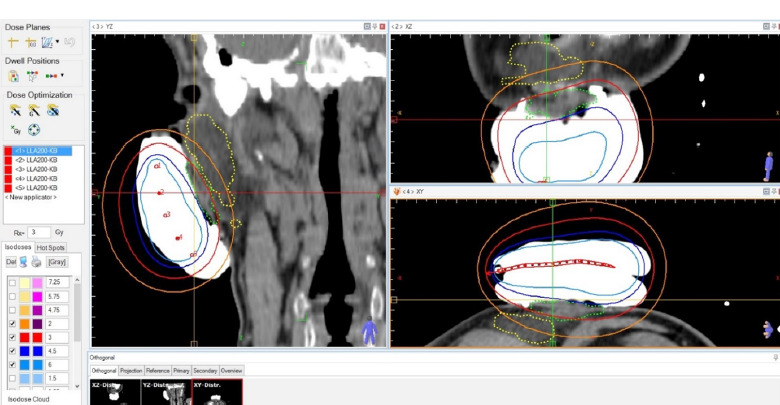Click the computer icon beside Def button
Image resolution: width=780 pixels, height=405 pixels.
point(24,262)
